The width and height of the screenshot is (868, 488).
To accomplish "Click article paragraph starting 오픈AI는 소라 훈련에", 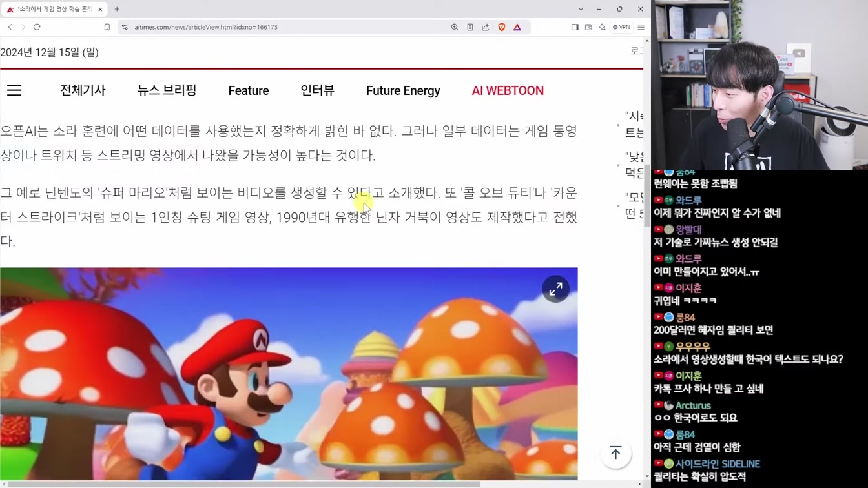I will pos(289,143).
